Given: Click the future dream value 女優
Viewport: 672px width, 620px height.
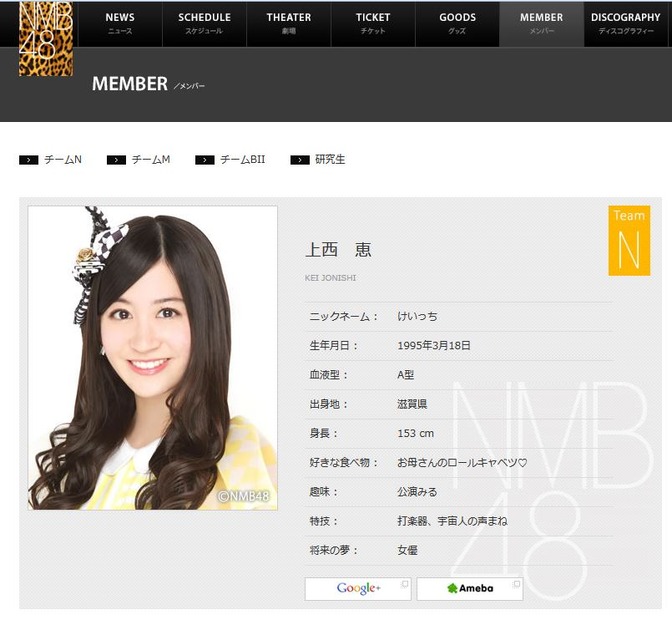Looking at the screenshot, I should pos(407,550).
